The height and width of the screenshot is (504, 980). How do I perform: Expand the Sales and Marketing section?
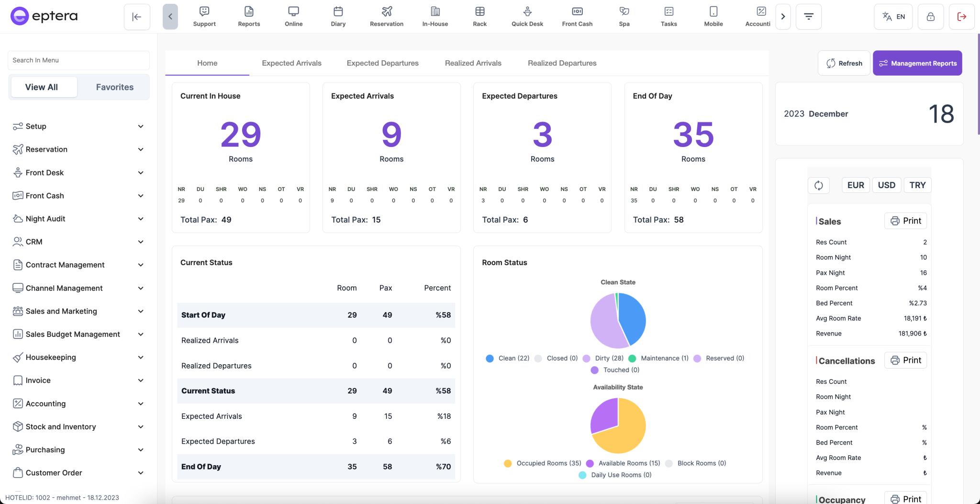pyautogui.click(x=61, y=311)
